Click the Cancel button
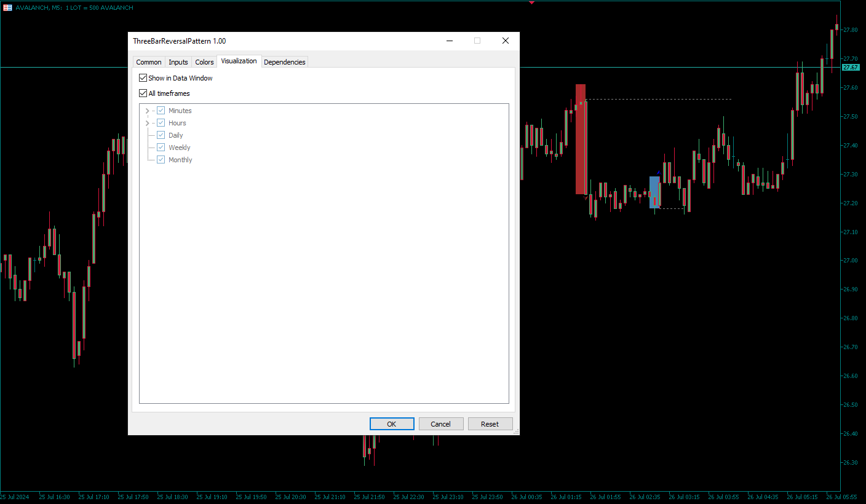The image size is (866, 504). [441, 424]
